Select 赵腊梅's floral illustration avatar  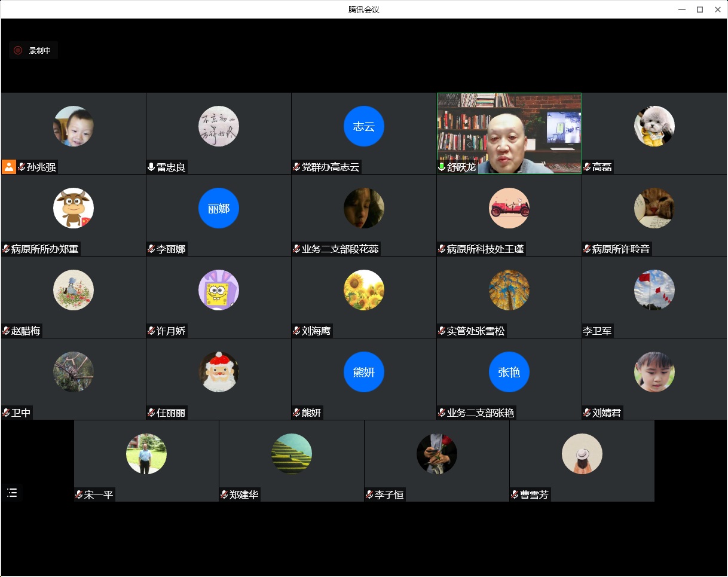coord(74,290)
